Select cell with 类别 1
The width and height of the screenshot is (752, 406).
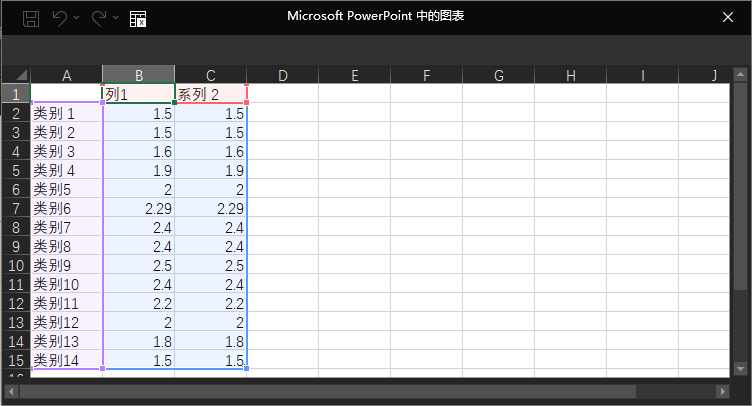(67, 113)
